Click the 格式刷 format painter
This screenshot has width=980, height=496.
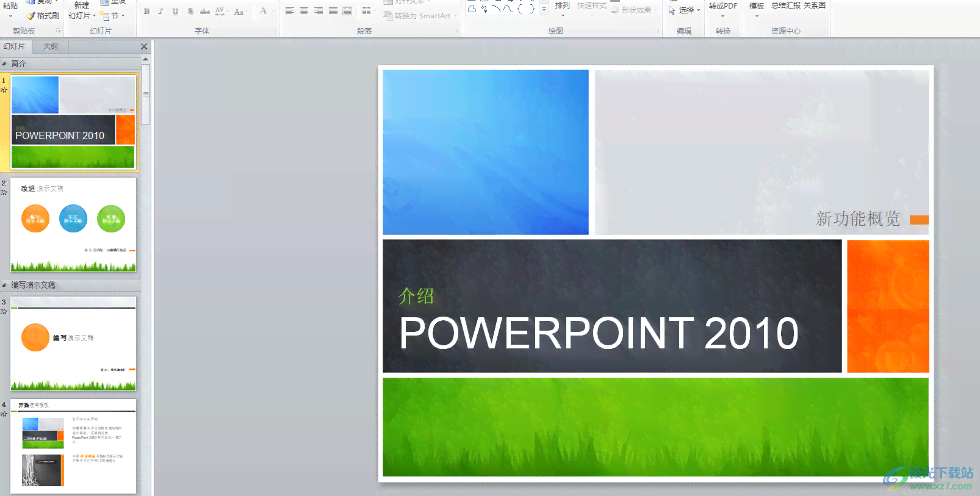point(43,16)
